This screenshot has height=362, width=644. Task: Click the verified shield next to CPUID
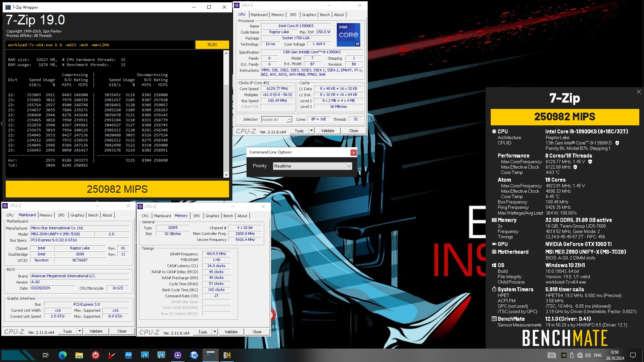coord(617,143)
